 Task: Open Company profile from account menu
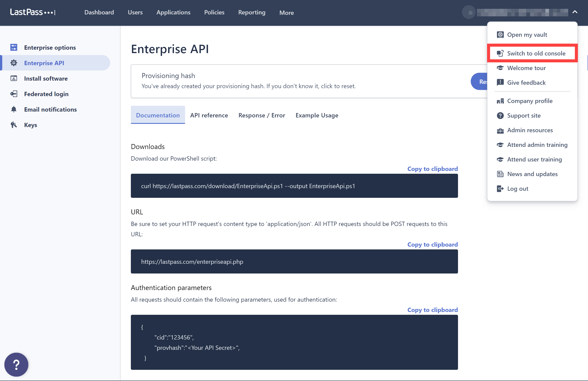[x=532, y=101]
